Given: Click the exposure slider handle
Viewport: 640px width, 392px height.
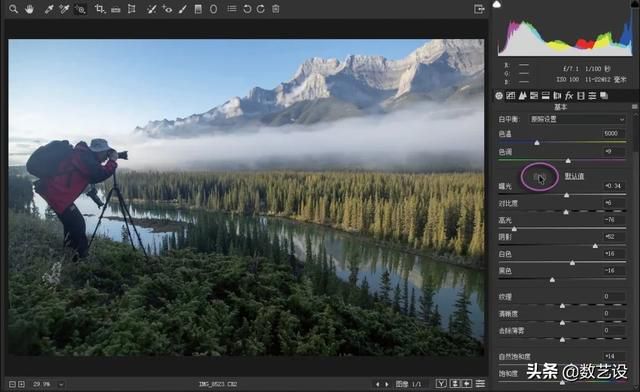Looking at the screenshot, I should coord(567,196).
